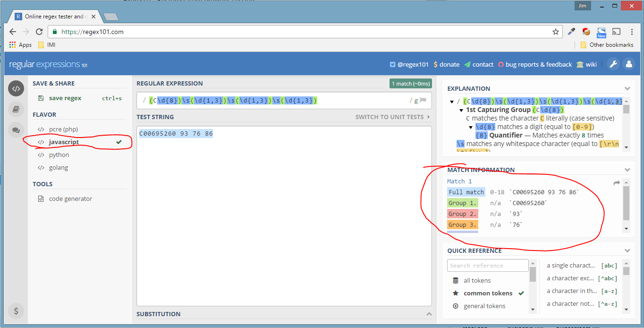The width and height of the screenshot is (644, 328).
Task: Open settings wrench icon
Action: pyautogui.click(x=613, y=64)
